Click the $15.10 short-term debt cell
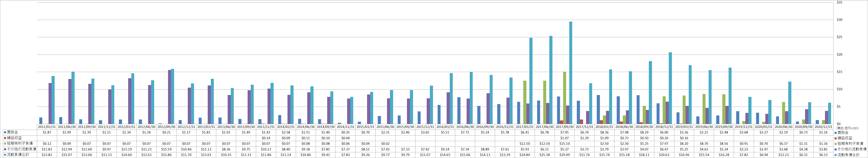 (564, 144)
